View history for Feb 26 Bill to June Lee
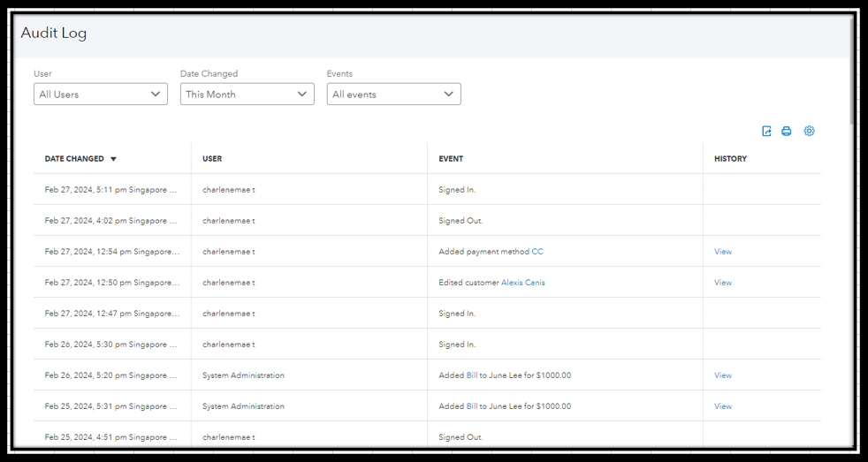Image resolution: width=868 pixels, height=462 pixels. pos(723,375)
